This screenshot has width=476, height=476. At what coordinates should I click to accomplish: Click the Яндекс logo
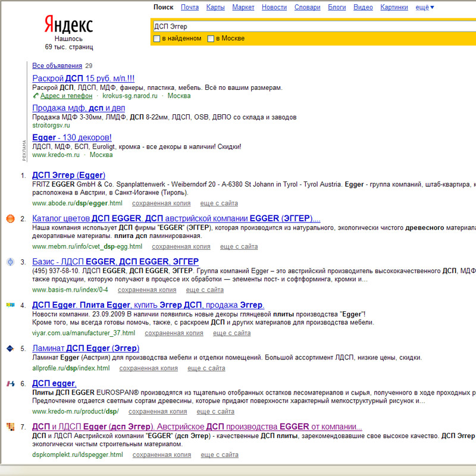(x=68, y=24)
